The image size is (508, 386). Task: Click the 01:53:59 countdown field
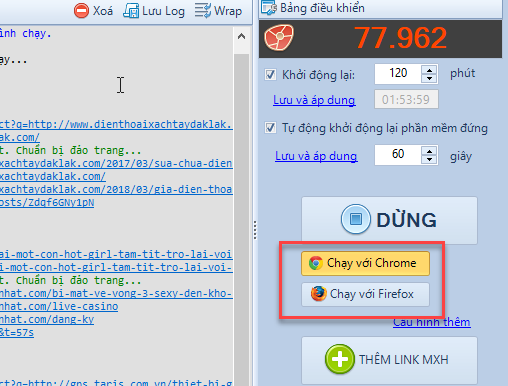coord(406,99)
